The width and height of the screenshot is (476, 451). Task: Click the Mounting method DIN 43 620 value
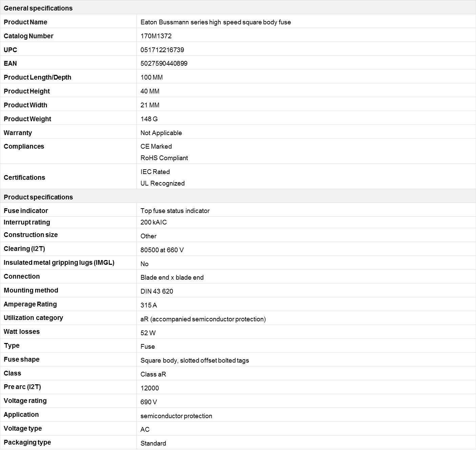pos(157,291)
